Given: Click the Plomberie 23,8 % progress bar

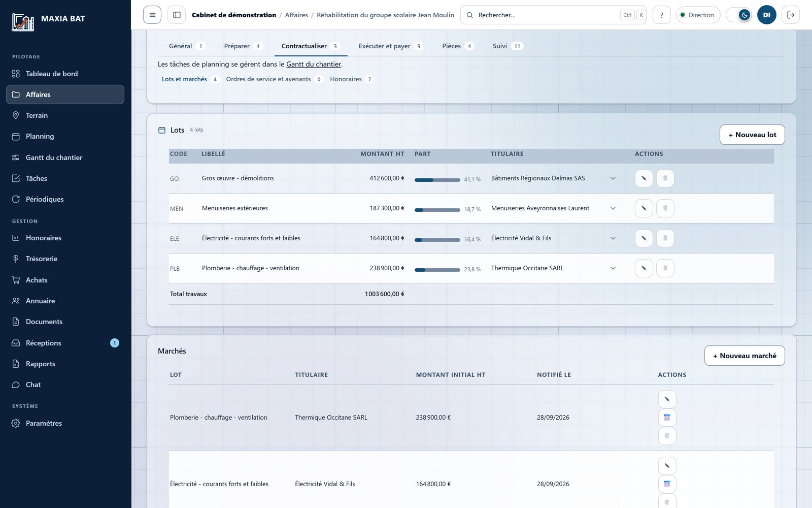Looking at the screenshot, I should point(437,270).
